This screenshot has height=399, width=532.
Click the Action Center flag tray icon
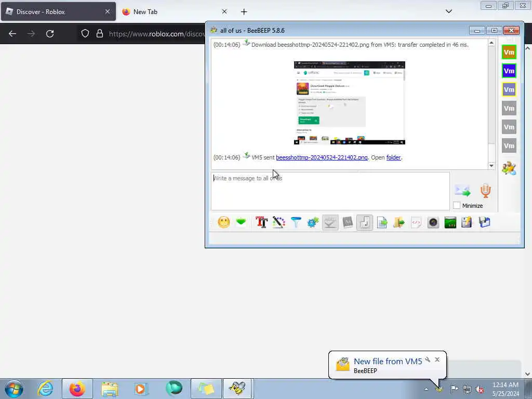tap(454, 389)
